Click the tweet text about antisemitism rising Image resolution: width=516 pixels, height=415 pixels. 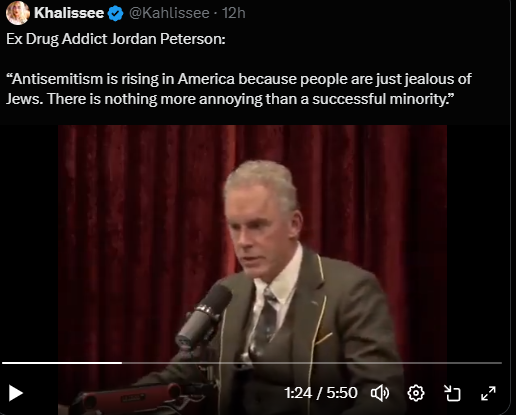pos(239,89)
